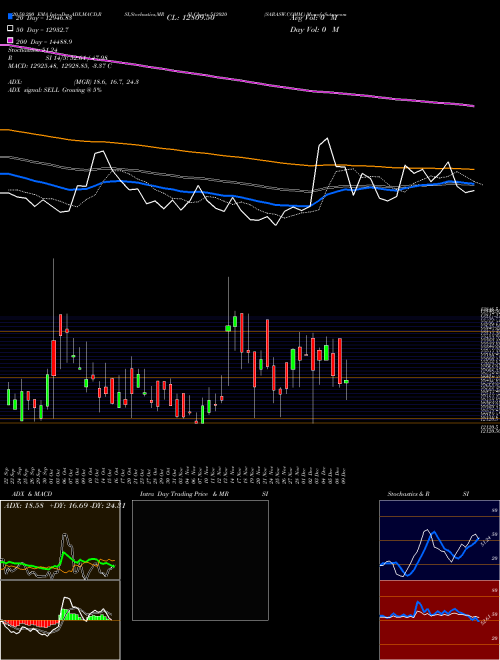Open the blue Stochastics chart panel
Viewport: 500px width, 660px height.
(439, 540)
